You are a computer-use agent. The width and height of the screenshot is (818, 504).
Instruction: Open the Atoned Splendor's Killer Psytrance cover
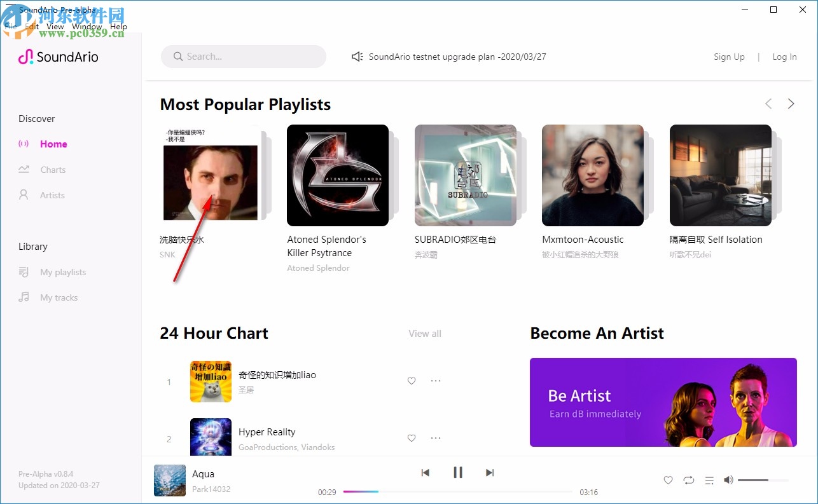click(x=338, y=175)
